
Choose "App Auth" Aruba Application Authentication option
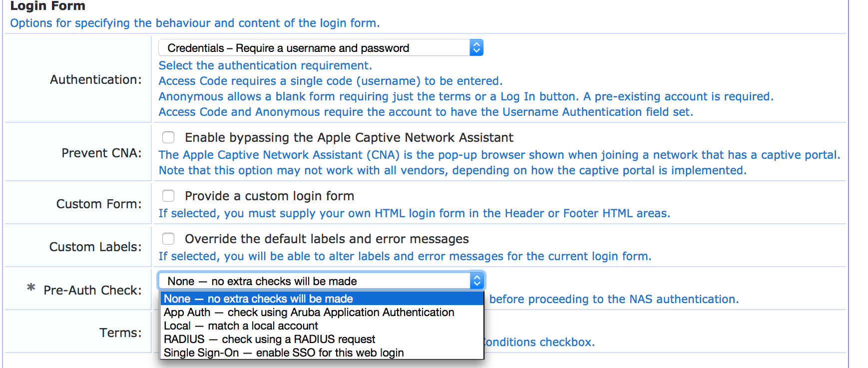[309, 312]
